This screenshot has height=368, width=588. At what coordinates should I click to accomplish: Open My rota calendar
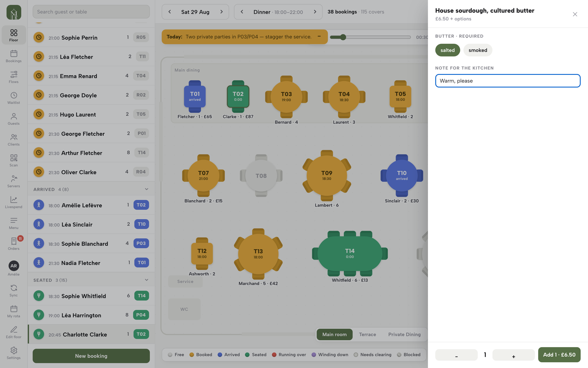click(13, 311)
